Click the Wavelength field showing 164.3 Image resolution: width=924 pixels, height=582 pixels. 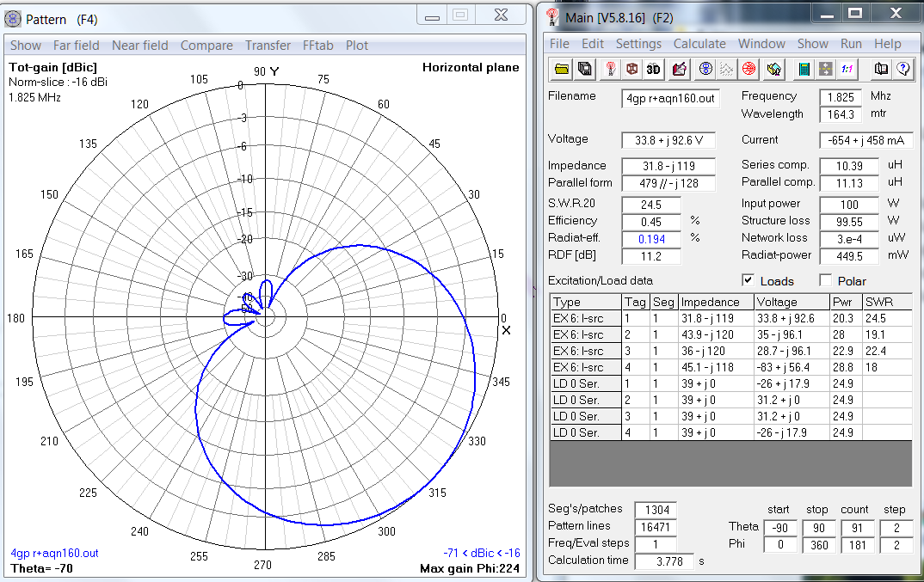tap(841, 114)
